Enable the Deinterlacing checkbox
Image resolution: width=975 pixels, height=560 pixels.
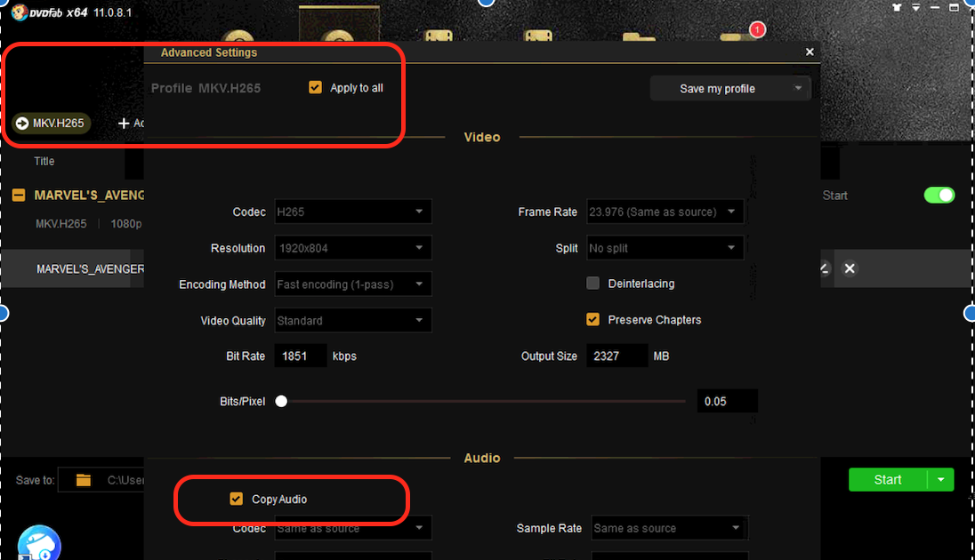[592, 284]
